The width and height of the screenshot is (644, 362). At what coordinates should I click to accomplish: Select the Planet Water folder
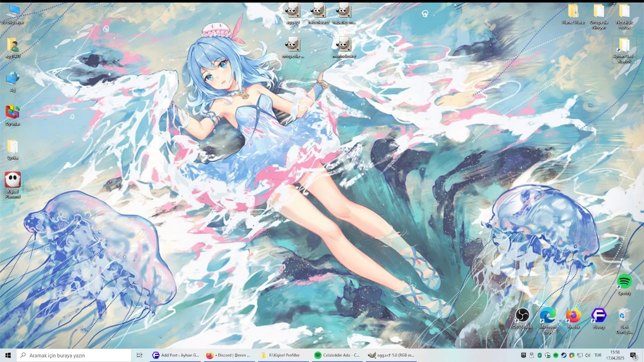click(574, 14)
